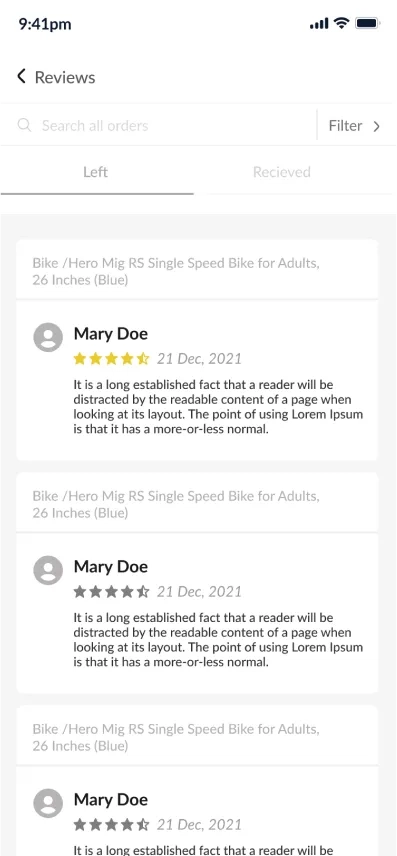Tap Mary Doe's avatar in third review
The width and height of the screenshot is (397, 856).
click(x=48, y=803)
